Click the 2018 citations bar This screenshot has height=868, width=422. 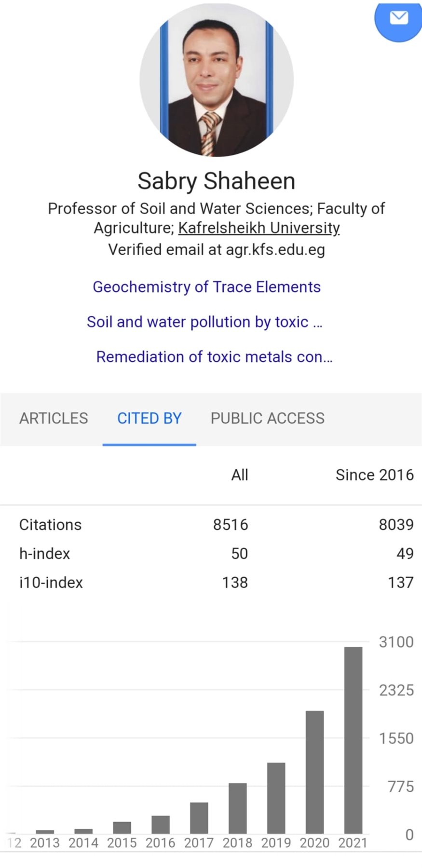(x=237, y=808)
